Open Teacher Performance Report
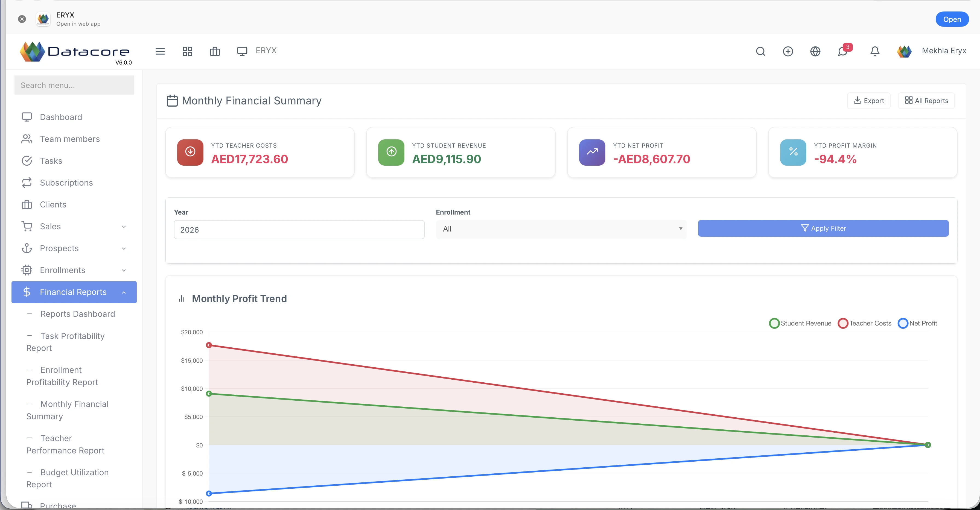The height and width of the screenshot is (510, 980). click(x=65, y=444)
